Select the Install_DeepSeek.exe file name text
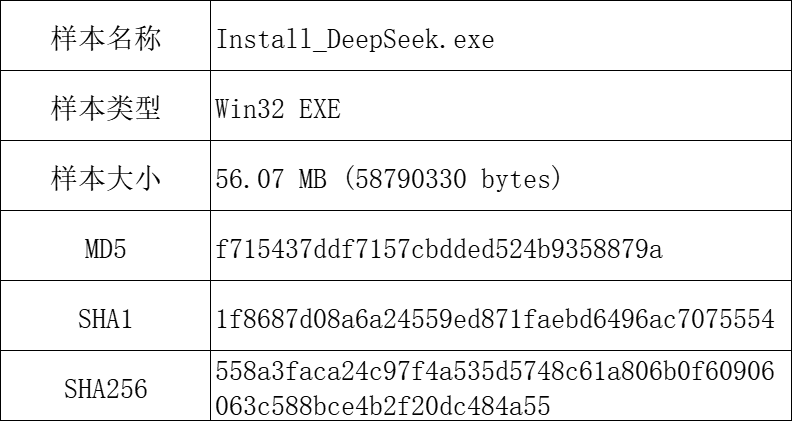Viewport: 792px width, 421px height. click(355, 41)
